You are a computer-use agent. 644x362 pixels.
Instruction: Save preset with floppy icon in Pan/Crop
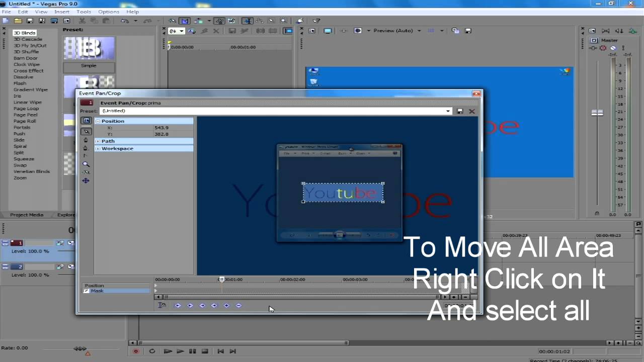(460, 111)
